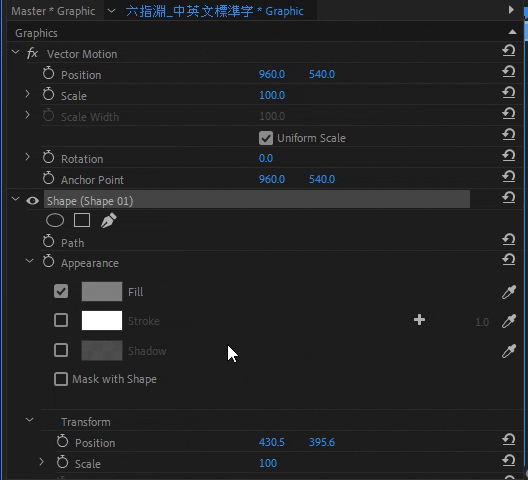This screenshot has width=528, height=480.
Task: Pick Fill color with the eyedropper
Action: (x=509, y=292)
